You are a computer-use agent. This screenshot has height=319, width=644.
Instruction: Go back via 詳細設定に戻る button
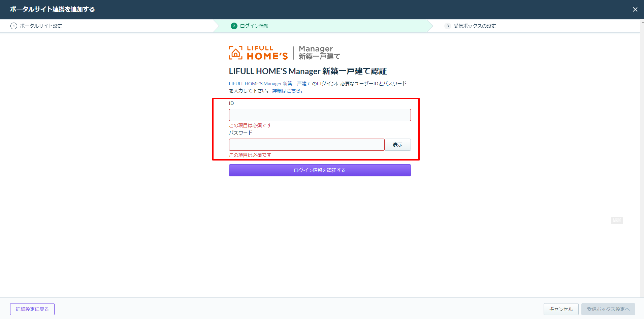pyautogui.click(x=32, y=309)
